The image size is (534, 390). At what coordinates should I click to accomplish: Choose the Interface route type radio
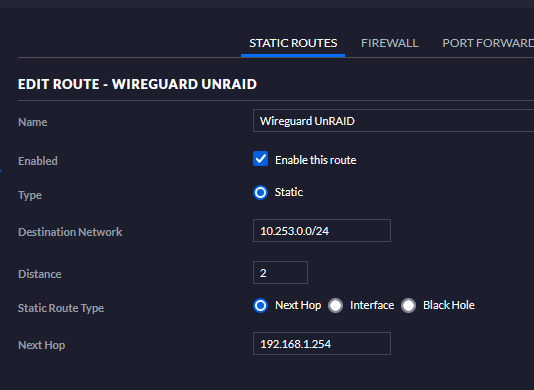click(335, 306)
